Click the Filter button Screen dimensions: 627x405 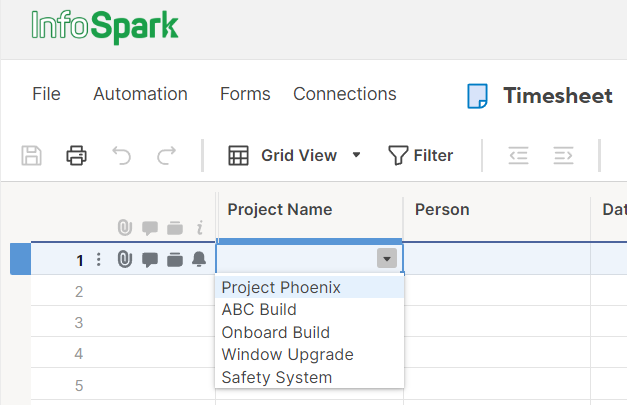(x=421, y=155)
